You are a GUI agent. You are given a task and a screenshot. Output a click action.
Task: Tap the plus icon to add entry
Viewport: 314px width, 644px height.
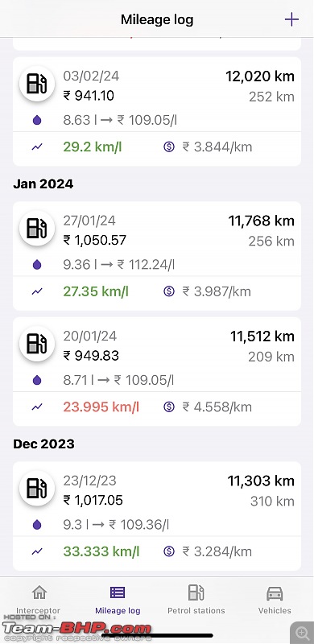click(291, 19)
